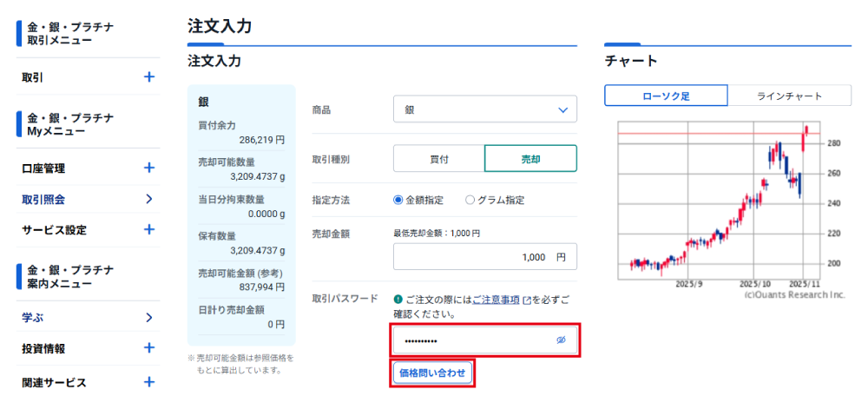
Task: Select グラム指定 radio button
Action: (x=470, y=200)
